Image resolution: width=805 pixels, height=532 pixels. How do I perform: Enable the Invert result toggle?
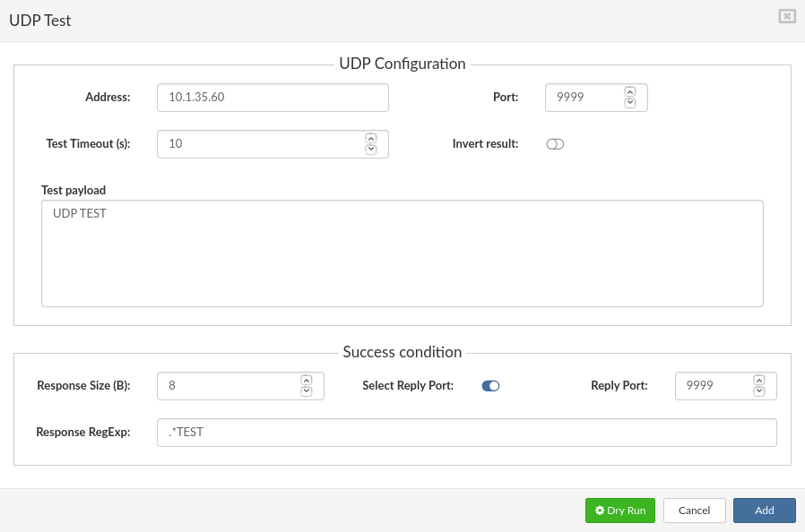tap(554, 143)
